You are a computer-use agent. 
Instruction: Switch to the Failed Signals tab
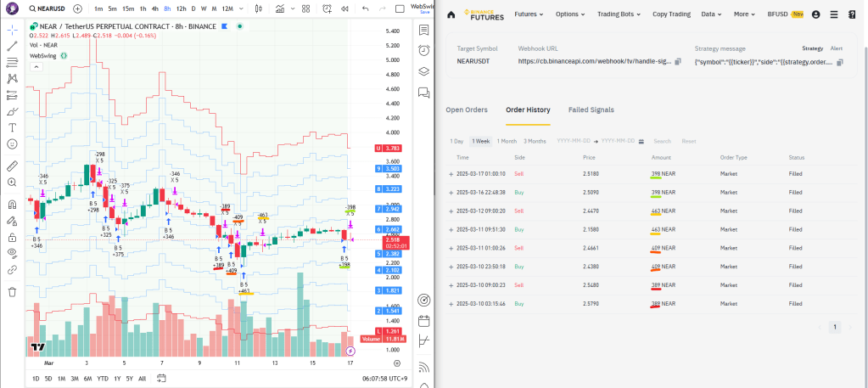point(591,110)
